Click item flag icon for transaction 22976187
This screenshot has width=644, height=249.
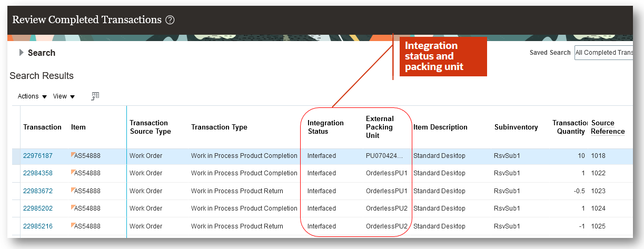[x=73, y=155]
